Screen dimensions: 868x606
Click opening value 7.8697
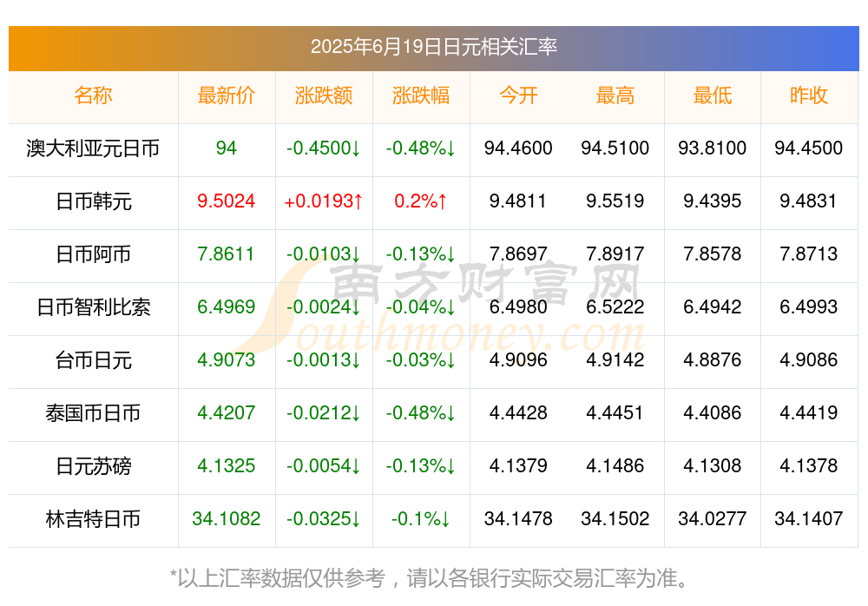(518, 254)
